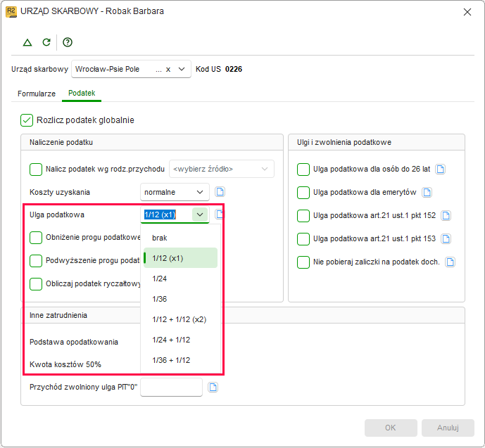Image resolution: width=485 pixels, height=448 pixels.
Task: Check Ulga podatkowa art.21 ust.1 pkt 153
Action: [303, 239]
